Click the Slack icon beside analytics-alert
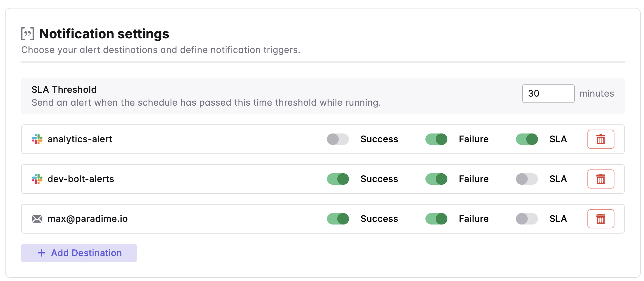The image size is (644, 281). (37, 139)
